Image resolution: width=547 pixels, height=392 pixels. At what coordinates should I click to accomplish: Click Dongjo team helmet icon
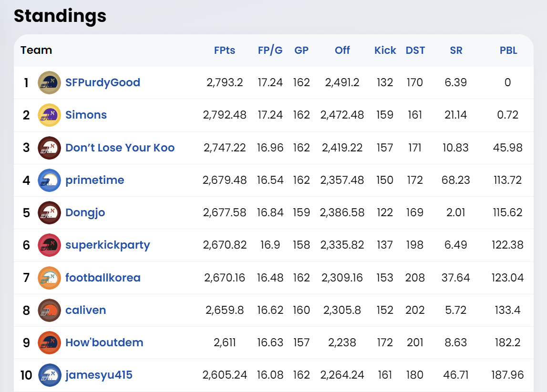(x=49, y=212)
